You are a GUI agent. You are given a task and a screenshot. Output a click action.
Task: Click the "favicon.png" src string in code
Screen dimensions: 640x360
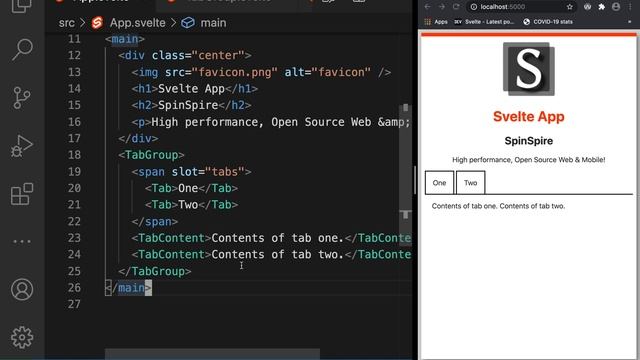[234, 72]
